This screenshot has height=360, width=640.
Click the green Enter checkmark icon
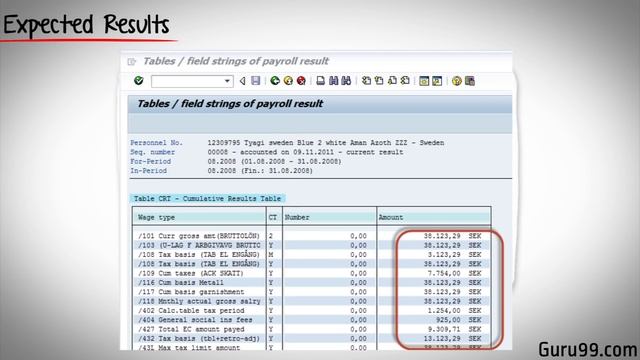click(139, 80)
